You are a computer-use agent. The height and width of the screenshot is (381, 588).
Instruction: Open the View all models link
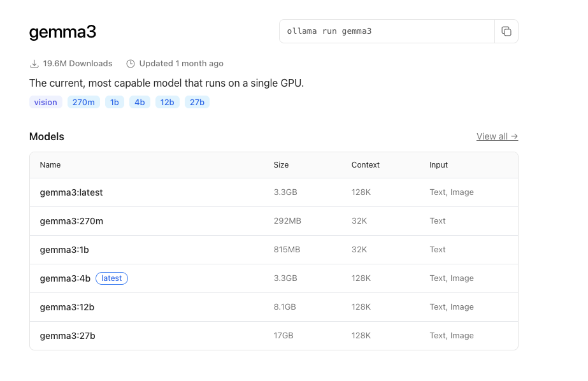click(x=498, y=136)
